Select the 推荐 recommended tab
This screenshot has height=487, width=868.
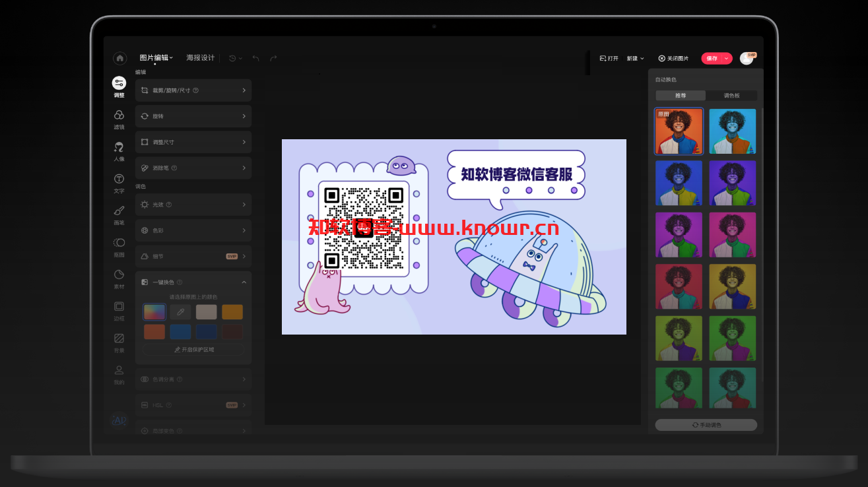681,96
